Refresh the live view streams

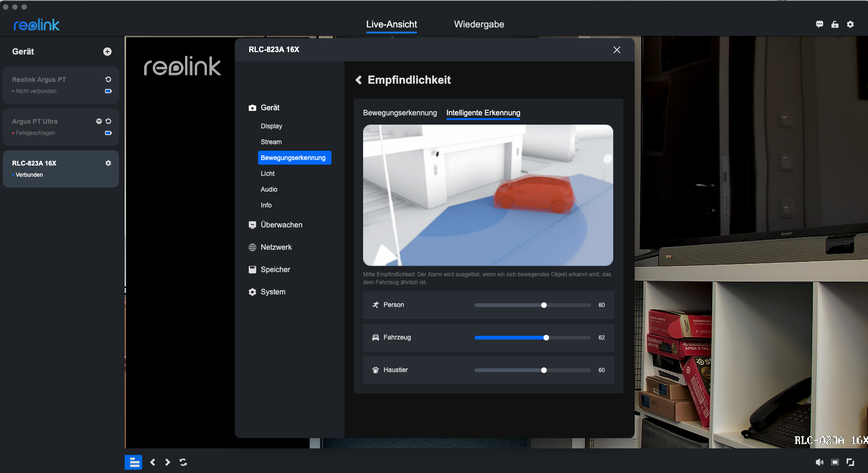pos(183,462)
